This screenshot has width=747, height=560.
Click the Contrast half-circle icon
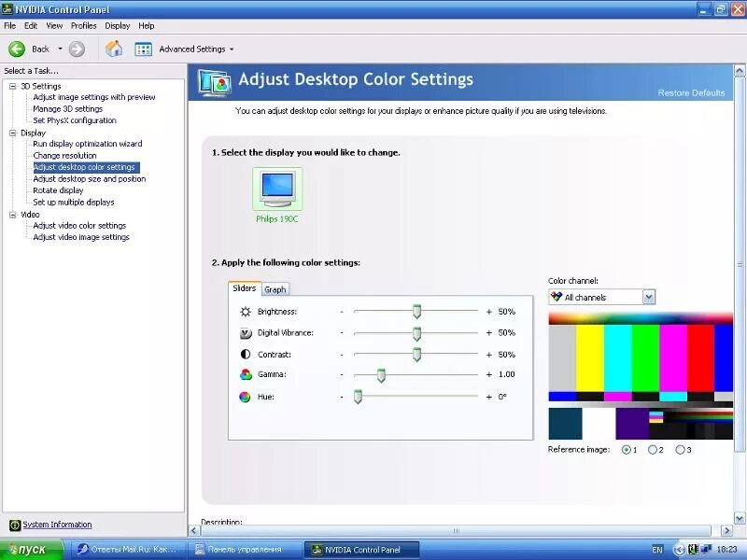pyautogui.click(x=246, y=355)
